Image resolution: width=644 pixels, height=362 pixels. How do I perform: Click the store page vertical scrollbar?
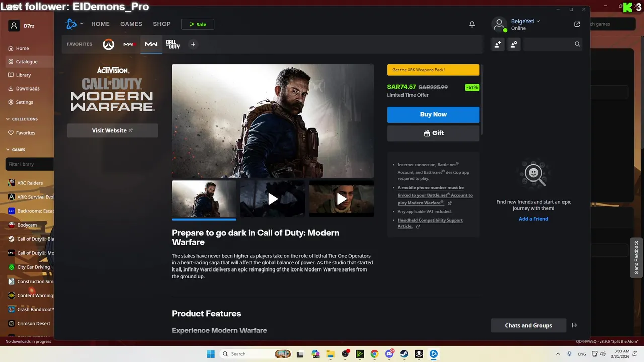coord(481,99)
